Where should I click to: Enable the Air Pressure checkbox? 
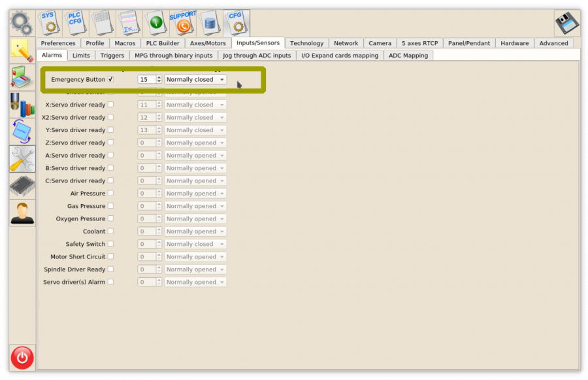[110, 194]
